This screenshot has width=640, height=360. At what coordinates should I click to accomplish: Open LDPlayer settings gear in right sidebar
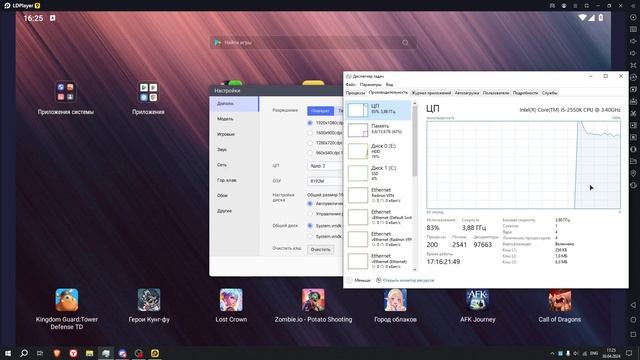(x=633, y=18)
